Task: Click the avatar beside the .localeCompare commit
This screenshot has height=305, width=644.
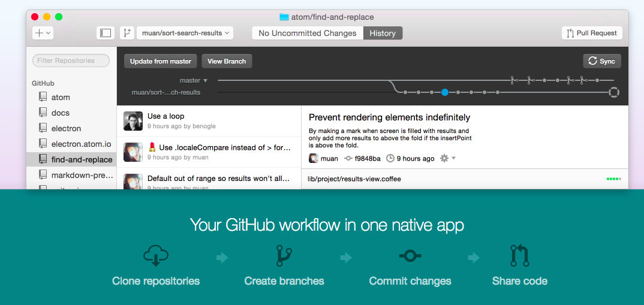Action: [133, 152]
